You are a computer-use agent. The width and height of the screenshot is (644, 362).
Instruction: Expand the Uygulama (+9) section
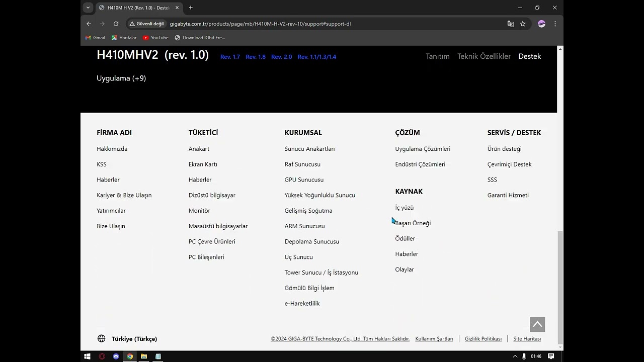point(121,78)
